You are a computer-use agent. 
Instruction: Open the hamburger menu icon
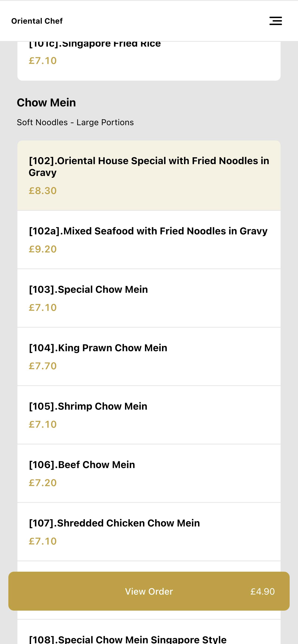coord(275,21)
